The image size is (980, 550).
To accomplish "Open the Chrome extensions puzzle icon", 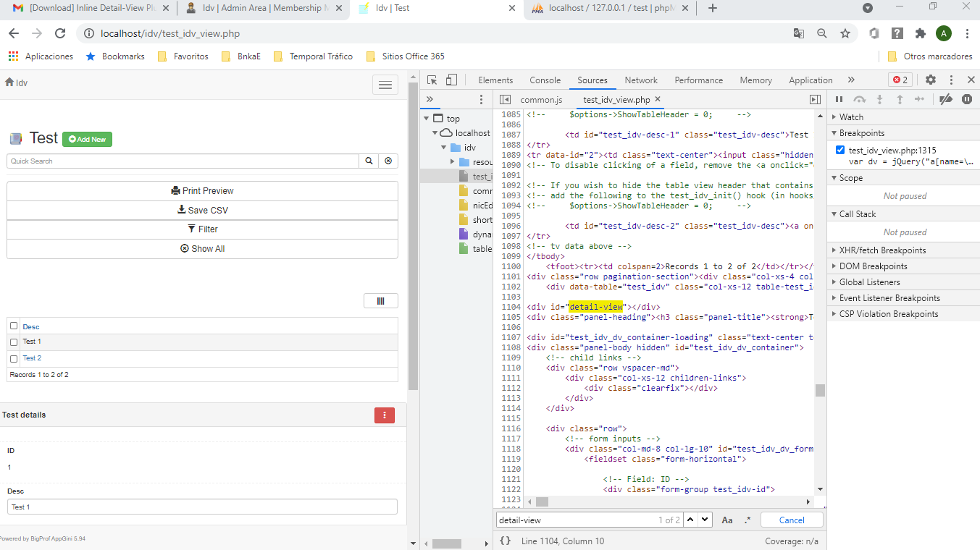I will pos(920,33).
